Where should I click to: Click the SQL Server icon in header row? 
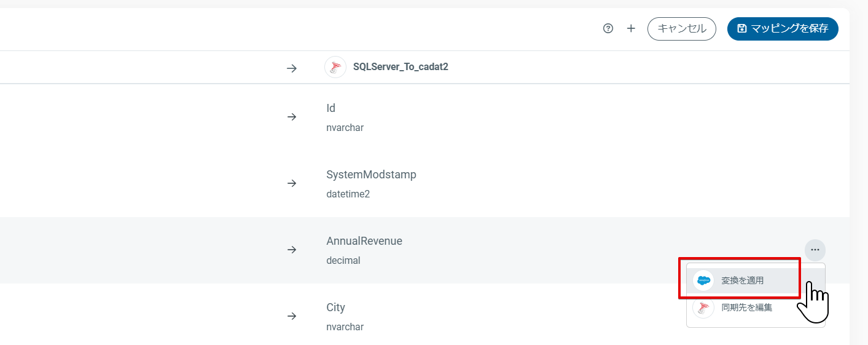tap(335, 67)
